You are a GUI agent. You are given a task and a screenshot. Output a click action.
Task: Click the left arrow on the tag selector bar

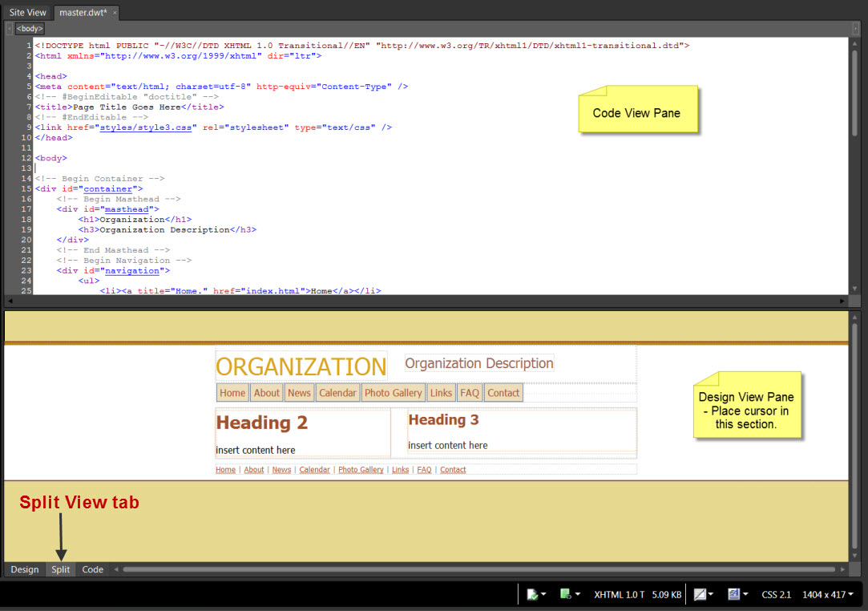[x=10, y=28]
